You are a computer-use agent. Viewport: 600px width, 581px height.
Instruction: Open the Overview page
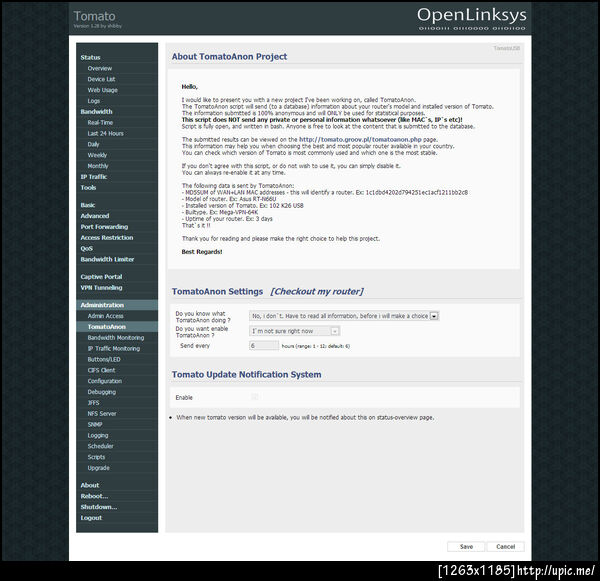(99, 69)
